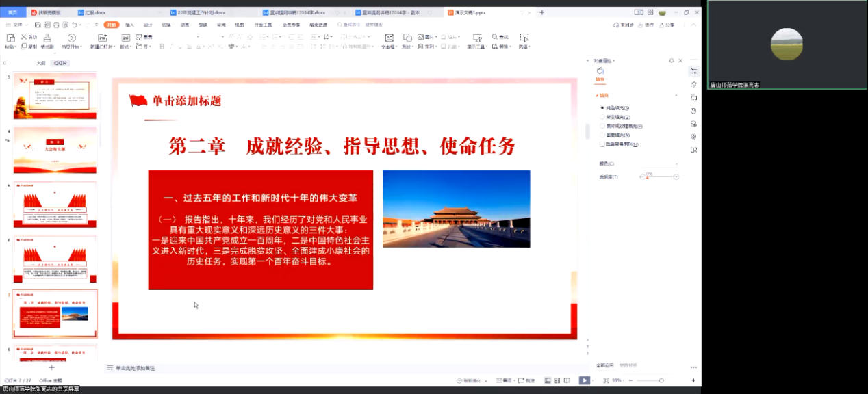Click the Paste (粘贴) clipboard icon

pos(10,38)
